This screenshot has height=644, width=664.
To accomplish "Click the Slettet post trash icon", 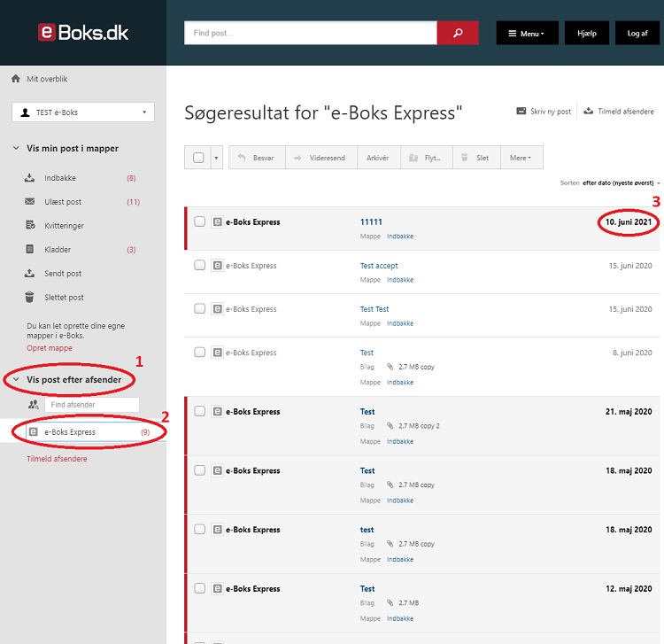I will point(29,297).
